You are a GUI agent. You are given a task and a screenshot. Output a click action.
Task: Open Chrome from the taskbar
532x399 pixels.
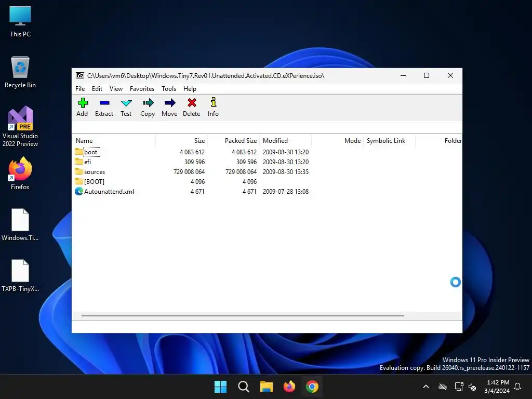click(x=312, y=387)
